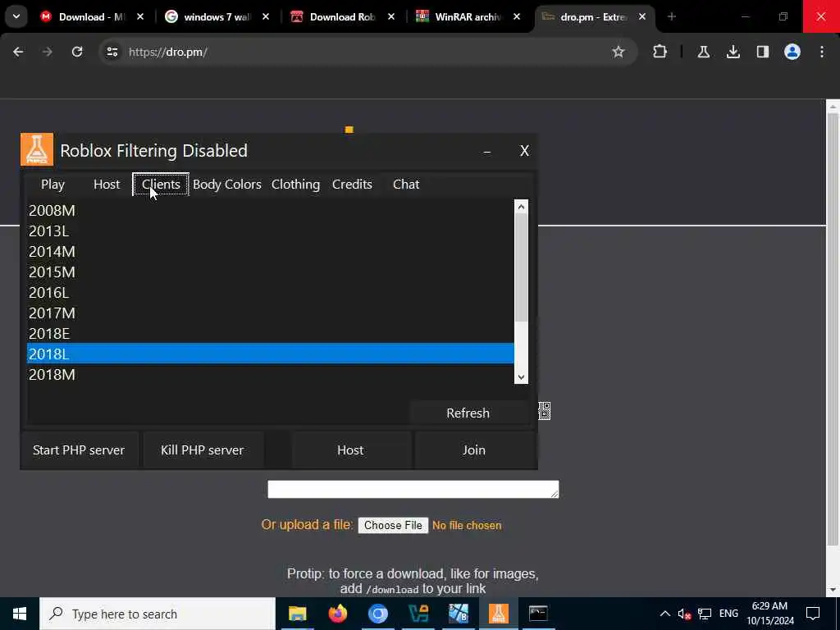Screen dimensions: 840x630
Task: Open Chromium from the taskbar
Action: 377,614
